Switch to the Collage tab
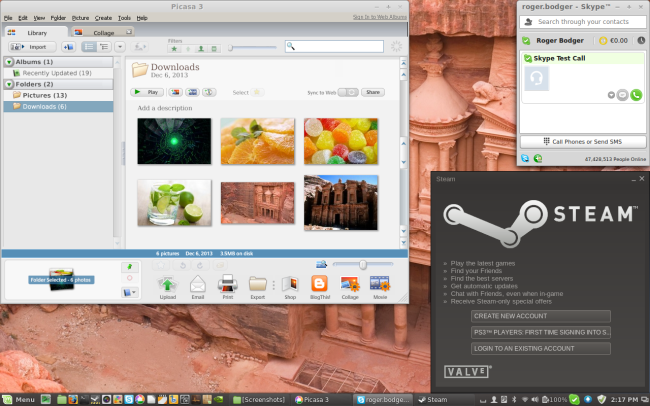 pyautogui.click(x=103, y=32)
